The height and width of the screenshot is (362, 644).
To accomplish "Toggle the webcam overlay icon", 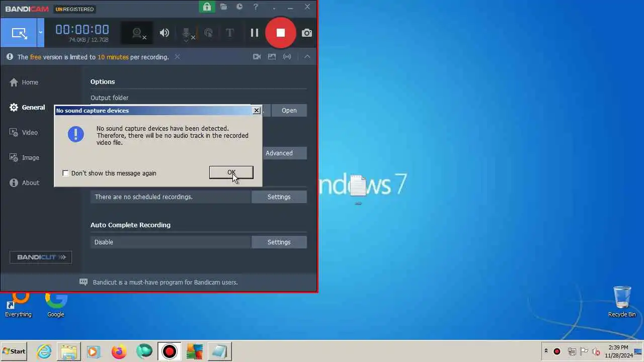I will click(x=137, y=33).
